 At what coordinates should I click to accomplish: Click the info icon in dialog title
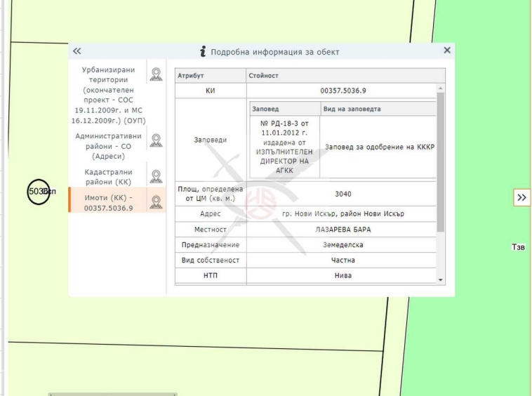coord(203,51)
